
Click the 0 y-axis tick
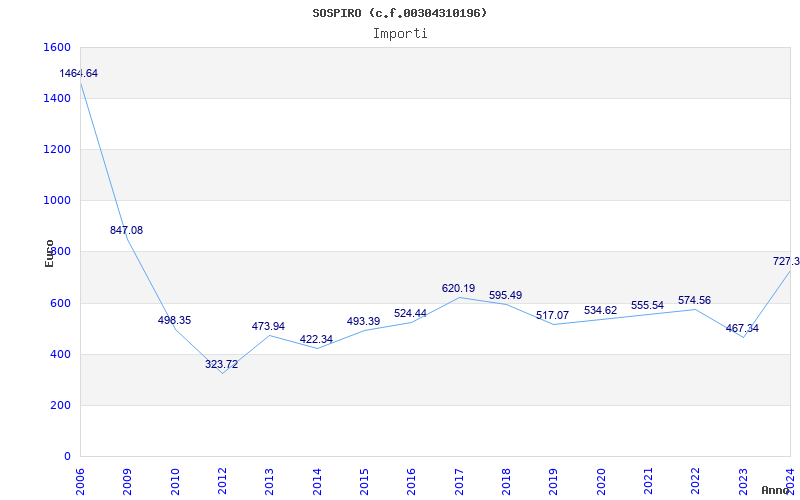67,457
